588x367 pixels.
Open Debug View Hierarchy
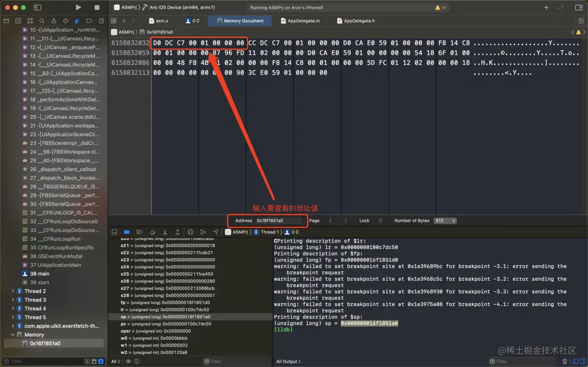tap(190, 232)
